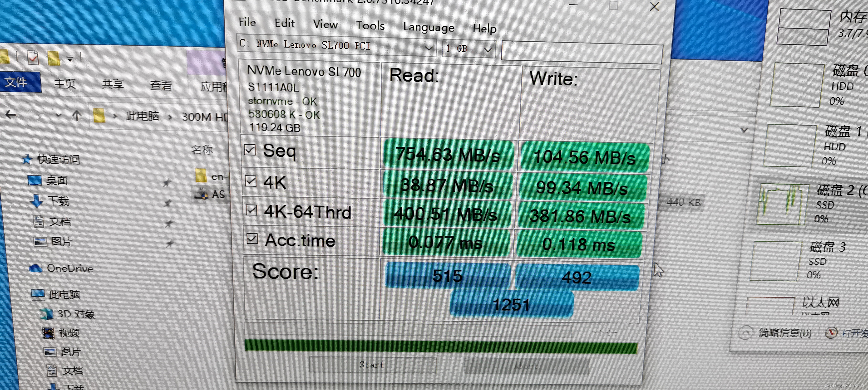Click the Back arrow in File Explorer
This screenshot has width=868, height=390.
point(10,115)
